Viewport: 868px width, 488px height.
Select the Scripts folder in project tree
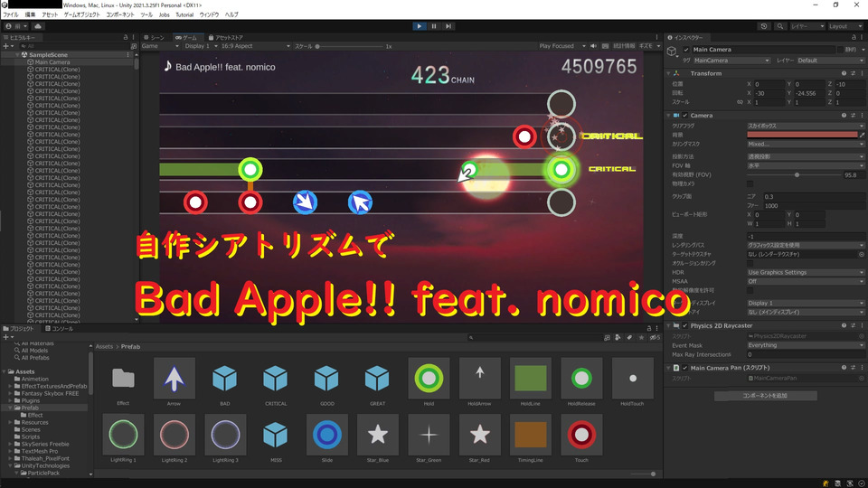pos(31,436)
